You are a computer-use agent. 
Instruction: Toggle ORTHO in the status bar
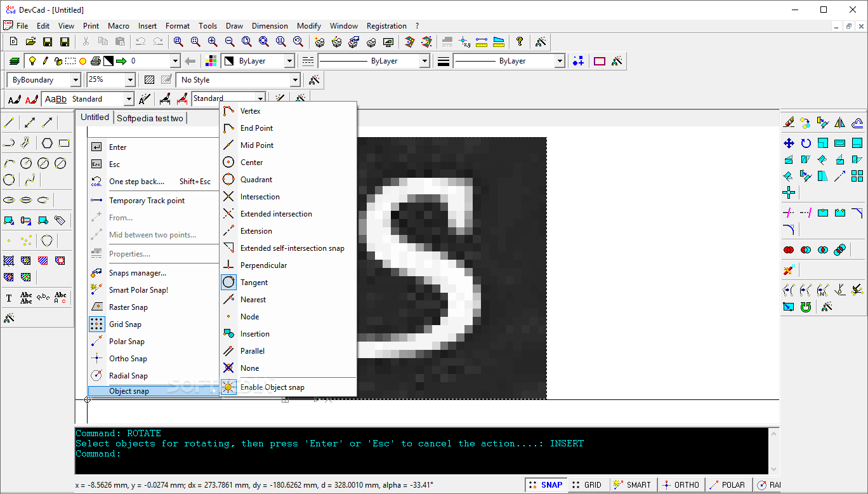click(680, 484)
